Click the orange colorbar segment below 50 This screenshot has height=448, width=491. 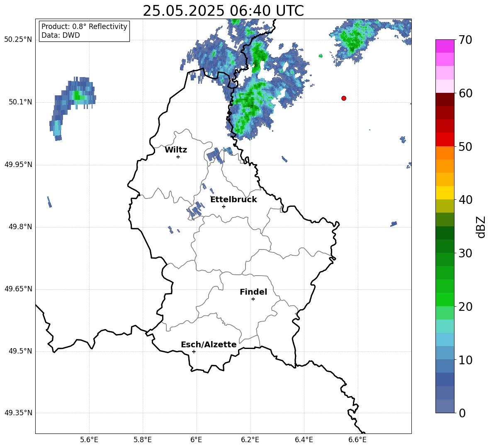(445, 153)
